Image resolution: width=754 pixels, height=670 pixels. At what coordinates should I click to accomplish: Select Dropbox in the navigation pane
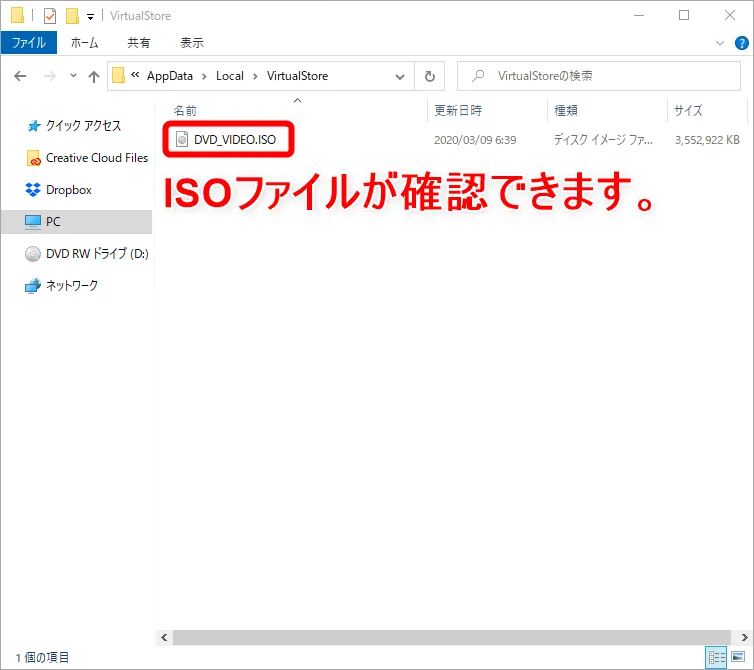pyautogui.click(x=68, y=190)
